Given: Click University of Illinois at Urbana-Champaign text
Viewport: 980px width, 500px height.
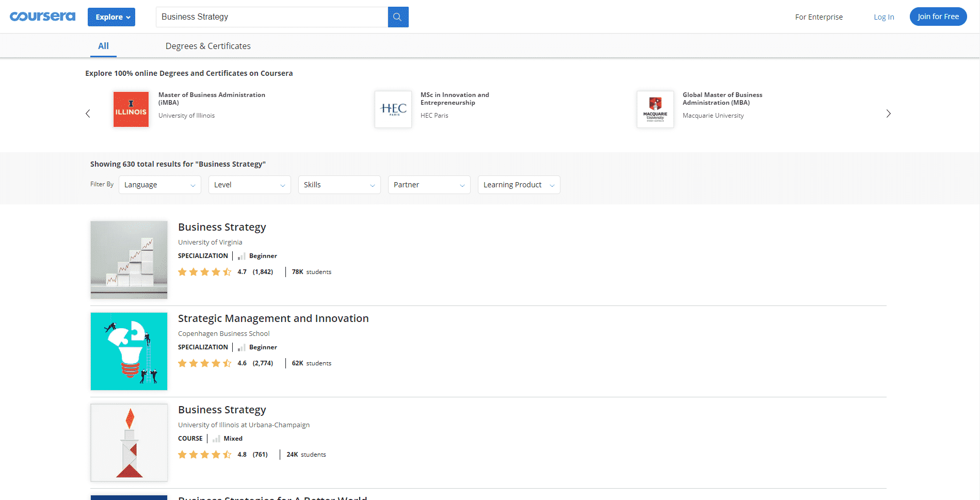Looking at the screenshot, I should pos(244,425).
